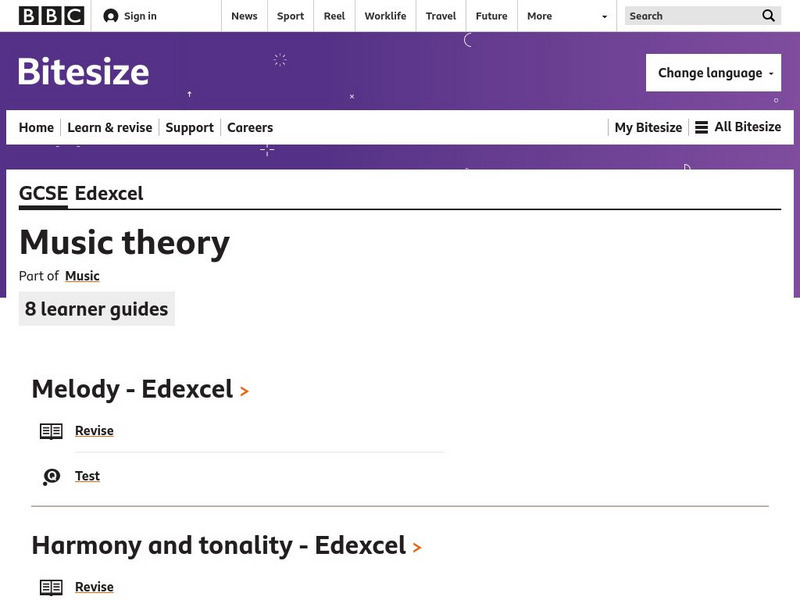Screen dimensions: 800x600
Task: Open the Change language dropdown
Action: 712,73
